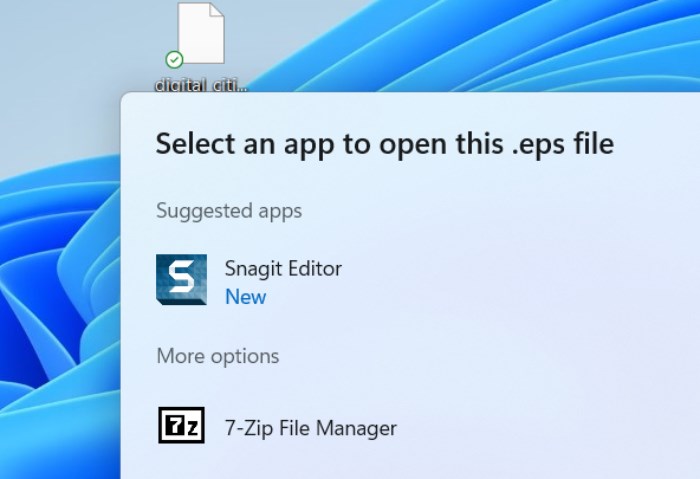Select the "digital citi..." desktop file label
This screenshot has height=479, width=700.
pos(200,85)
